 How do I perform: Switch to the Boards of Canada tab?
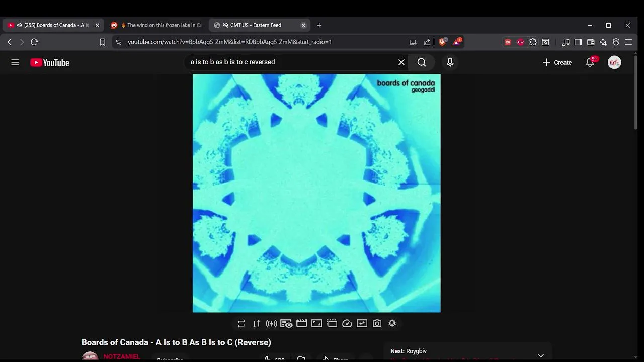pos(53,25)
